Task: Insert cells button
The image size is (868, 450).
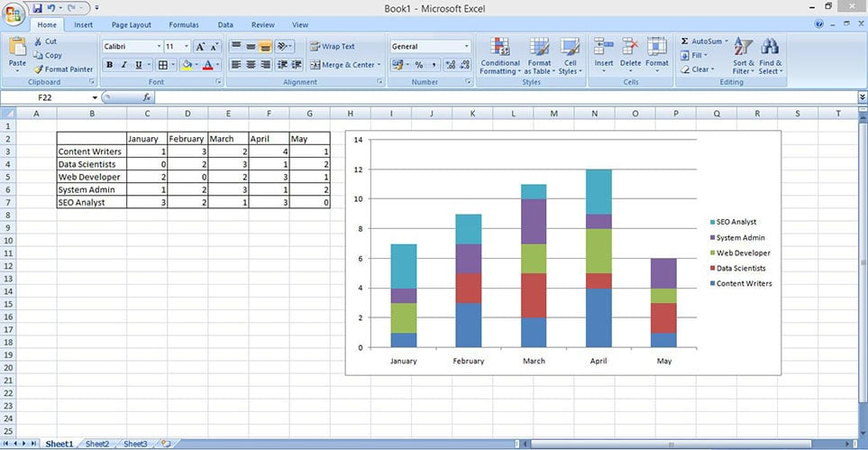Action: point(604,56)
